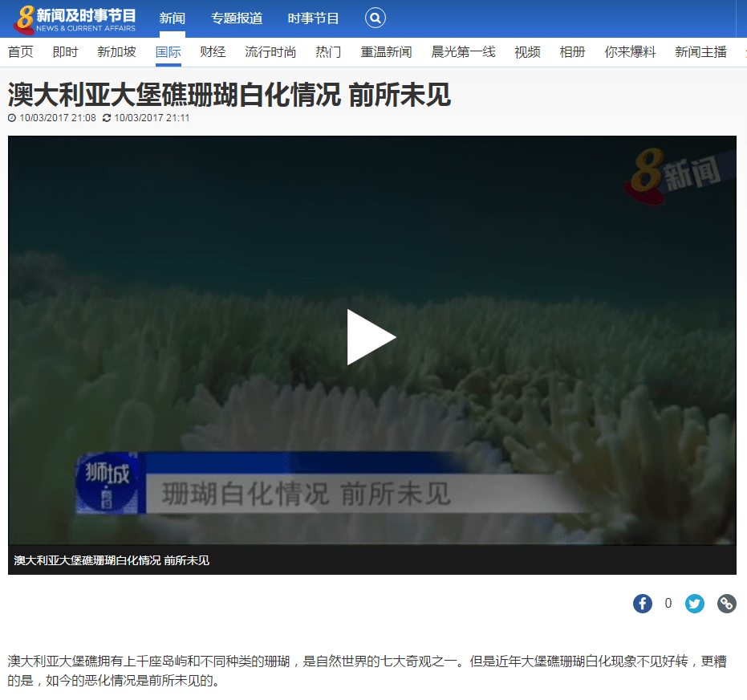Screen dimensions: 747x700
Task: Open the 新闻 top navigation tab
Action: pos(173,18)
